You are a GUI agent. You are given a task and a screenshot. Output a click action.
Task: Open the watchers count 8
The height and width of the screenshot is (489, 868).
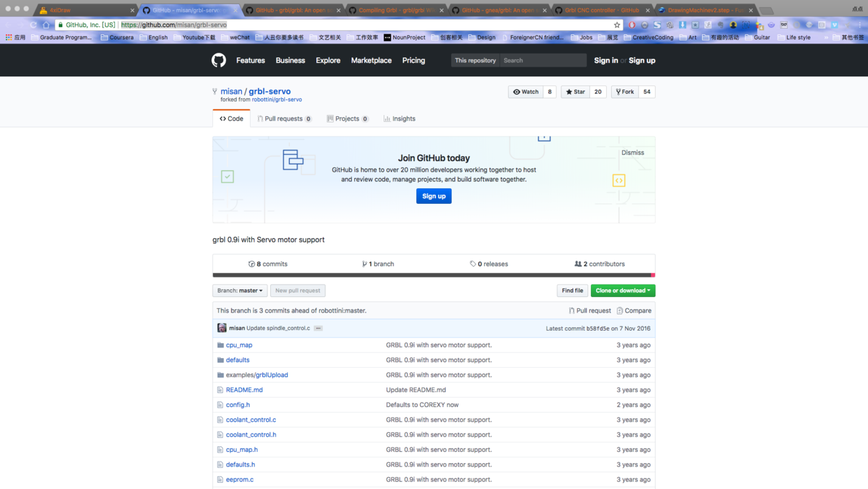pos(549,92)
